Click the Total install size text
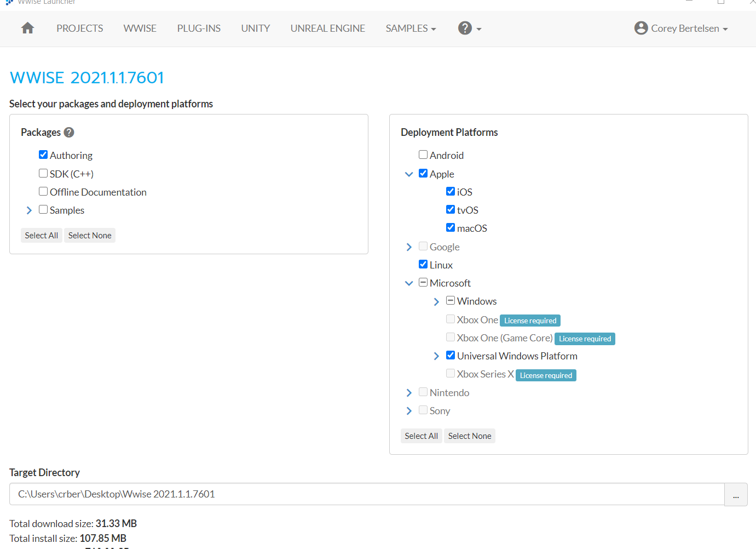756x549 pixels. [x=68, y=539]
